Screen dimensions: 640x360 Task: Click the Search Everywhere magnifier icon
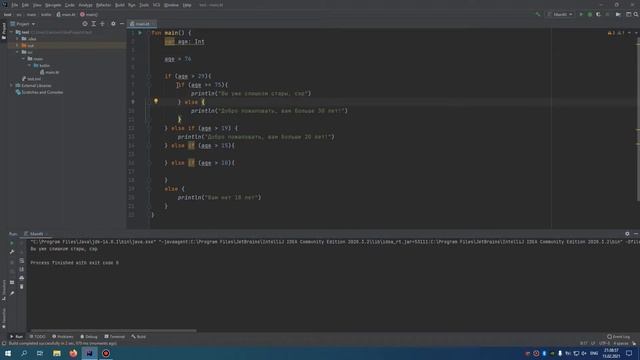[x=636, y=14]
